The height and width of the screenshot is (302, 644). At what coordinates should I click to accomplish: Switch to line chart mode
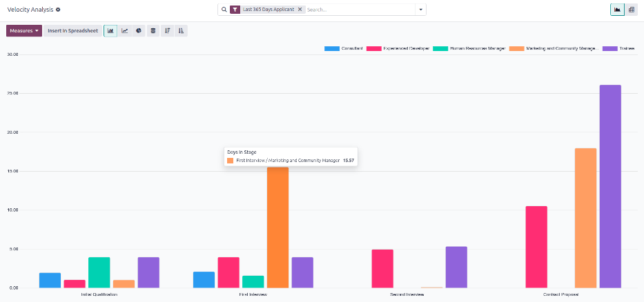[125, 31]
